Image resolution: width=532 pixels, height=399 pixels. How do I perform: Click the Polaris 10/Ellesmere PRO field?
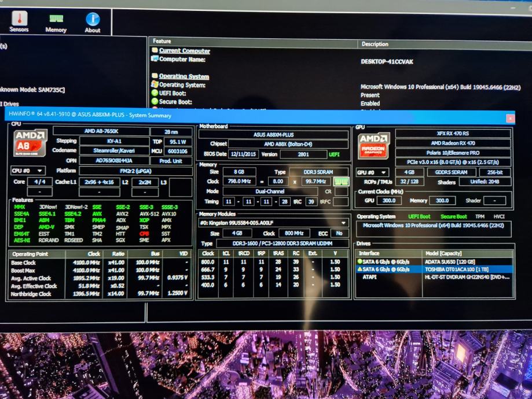tap(453, 153)
